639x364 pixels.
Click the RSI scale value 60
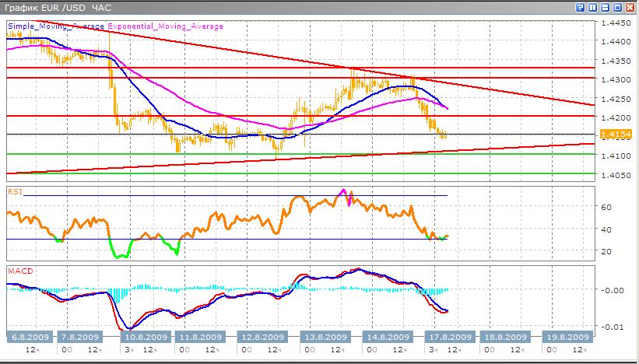tap(606, 207)
